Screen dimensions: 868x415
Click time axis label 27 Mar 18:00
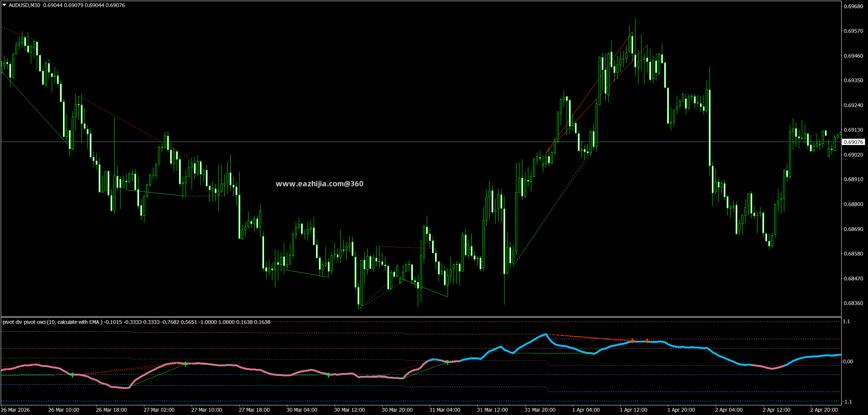(254, 410)
